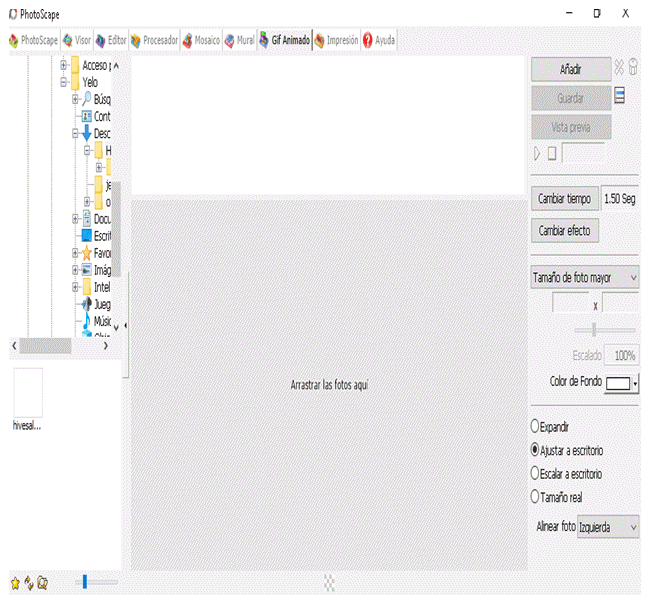
Task: Click the folder search icon at bottom
Action: click(x=42, y=583)
